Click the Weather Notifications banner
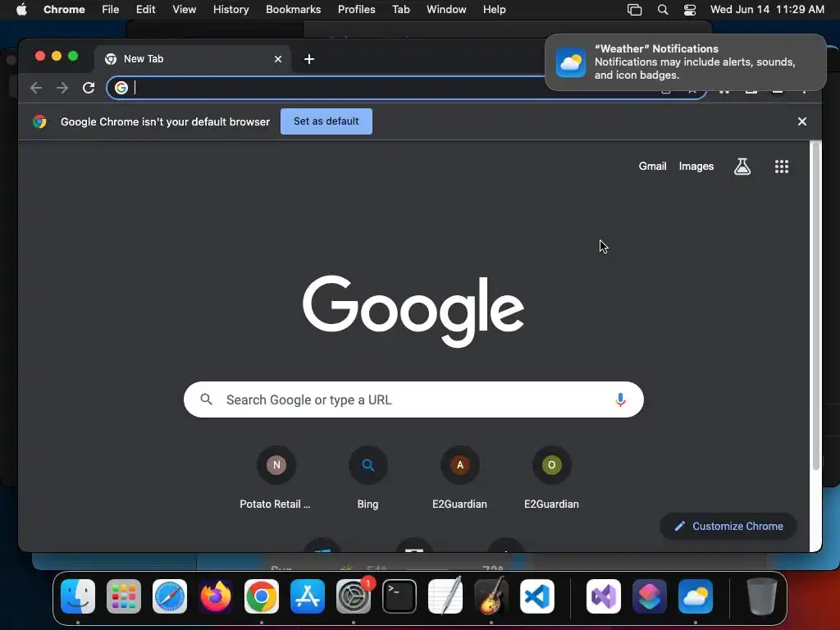 click(686, 62)
